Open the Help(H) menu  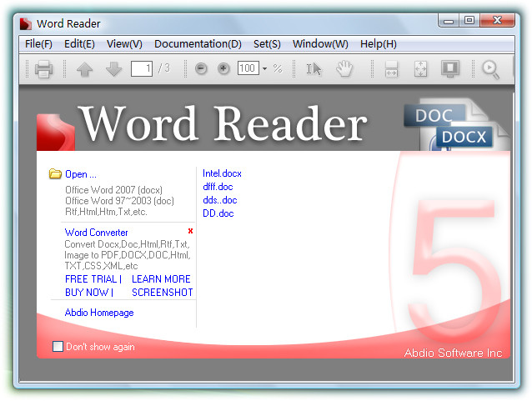[379, 44]
